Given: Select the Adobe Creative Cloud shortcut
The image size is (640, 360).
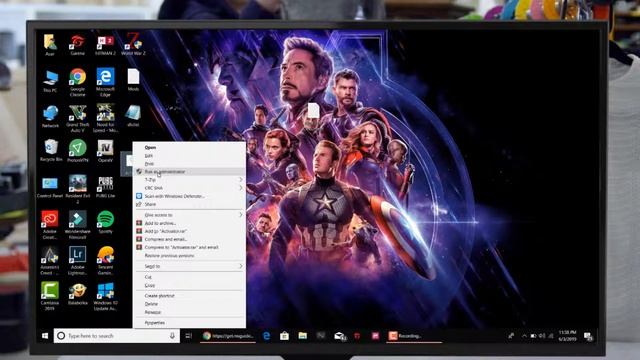Looking at the screenshot, I should tap(50, 225).
